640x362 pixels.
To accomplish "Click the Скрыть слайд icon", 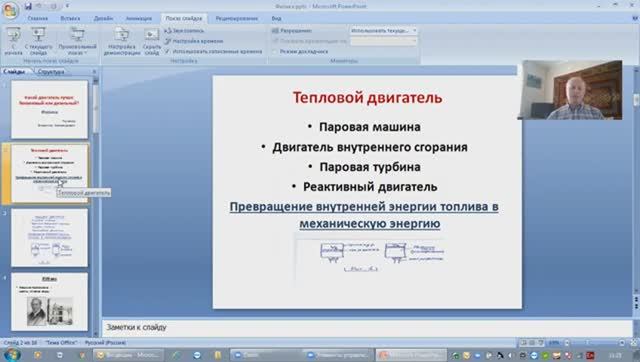I will (151, 41).
